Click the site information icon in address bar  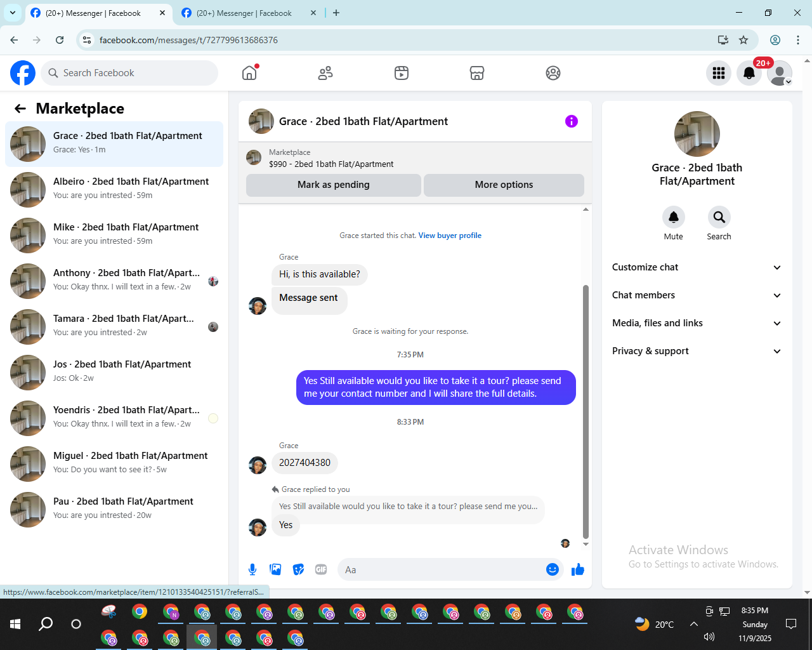88,40
